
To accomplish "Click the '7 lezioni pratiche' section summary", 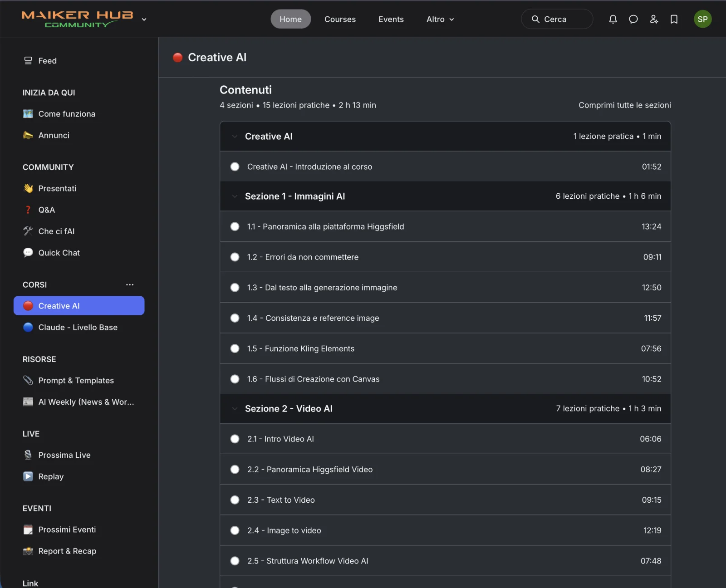I will pyautogui.click(x=588, y=408).
